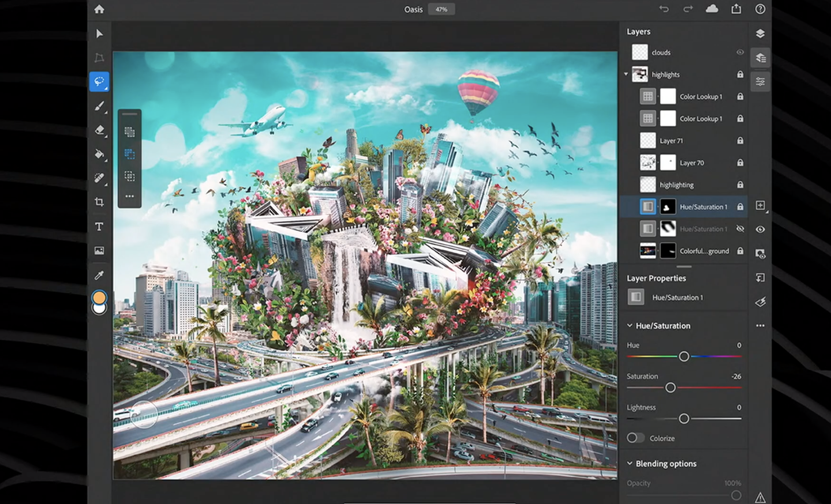Select the Brush tool
The height and width of the screenshot is (504, 831).
(99, 106)
